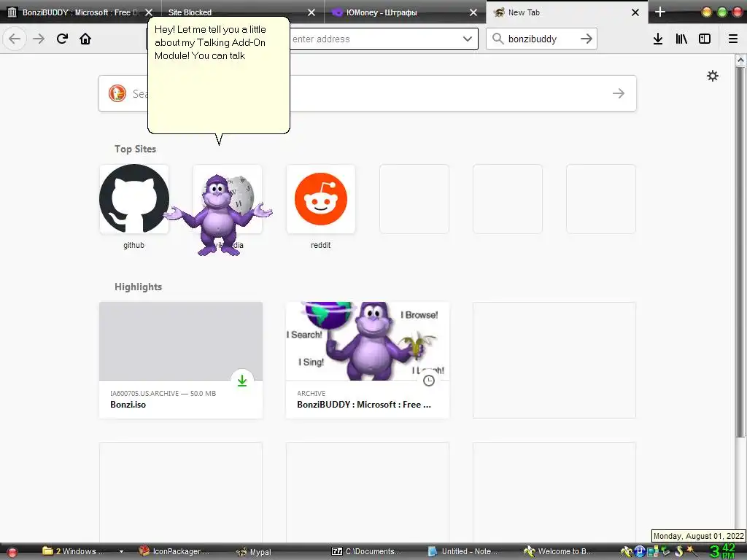This screenshot has height=560, width=747.
Task: Click the BonziBUDDY purple gorilla character
Action: pyautogui.click(x=218, y=215)
